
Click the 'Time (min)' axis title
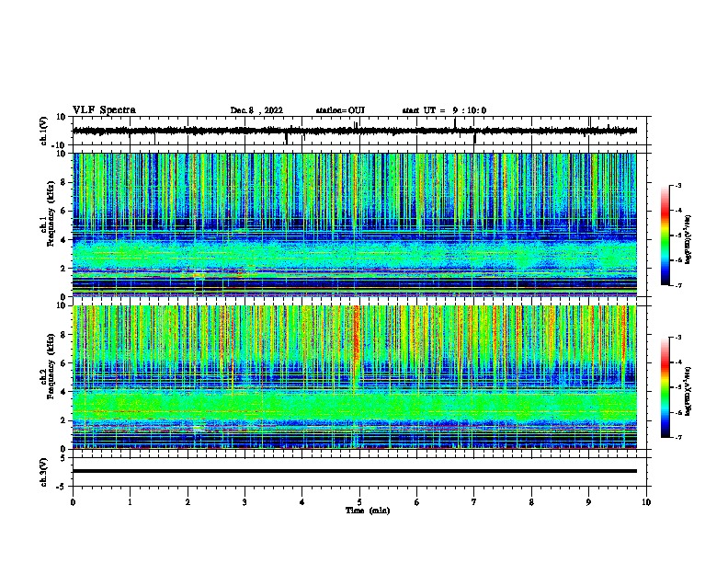click(x=368, y=511)
